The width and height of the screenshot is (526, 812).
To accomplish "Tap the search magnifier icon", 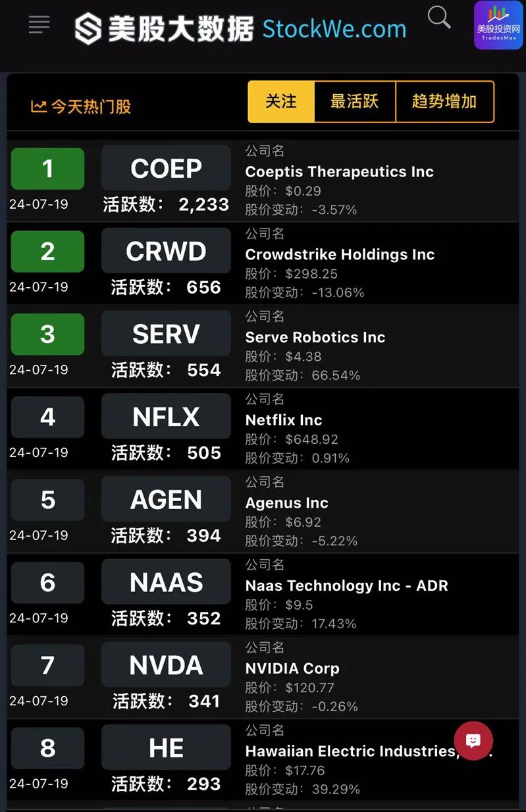I will [439, 18].
